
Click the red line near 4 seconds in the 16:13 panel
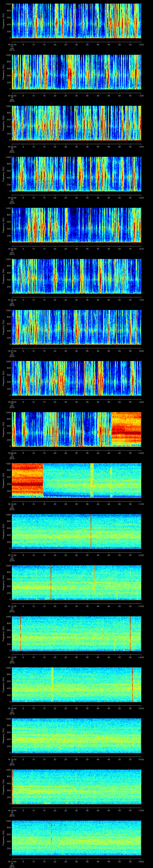point(20,633)
